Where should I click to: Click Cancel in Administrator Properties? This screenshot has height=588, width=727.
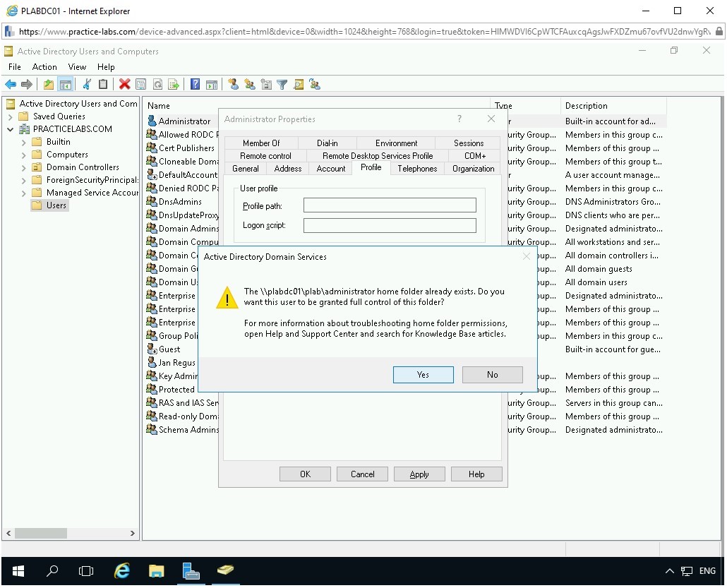click(362, 474)
